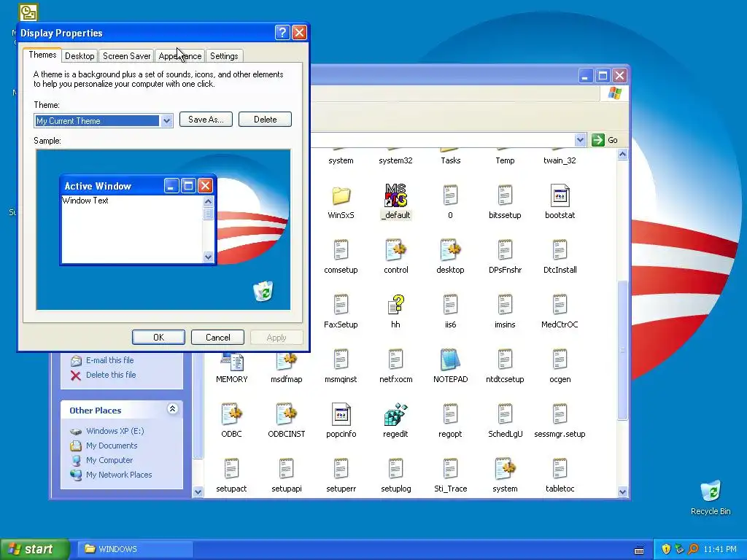Viewport: 747px width, 560px height.
Task: Click the file list scroll down arrow
Action: click(622, 492)
